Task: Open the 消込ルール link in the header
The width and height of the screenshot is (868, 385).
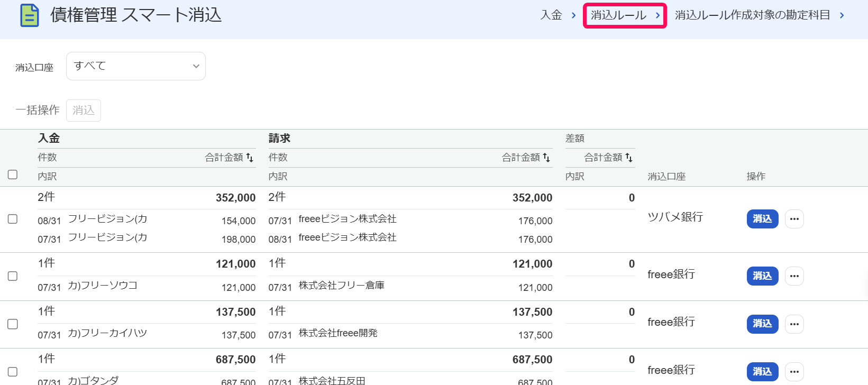Action: (625, 15)
